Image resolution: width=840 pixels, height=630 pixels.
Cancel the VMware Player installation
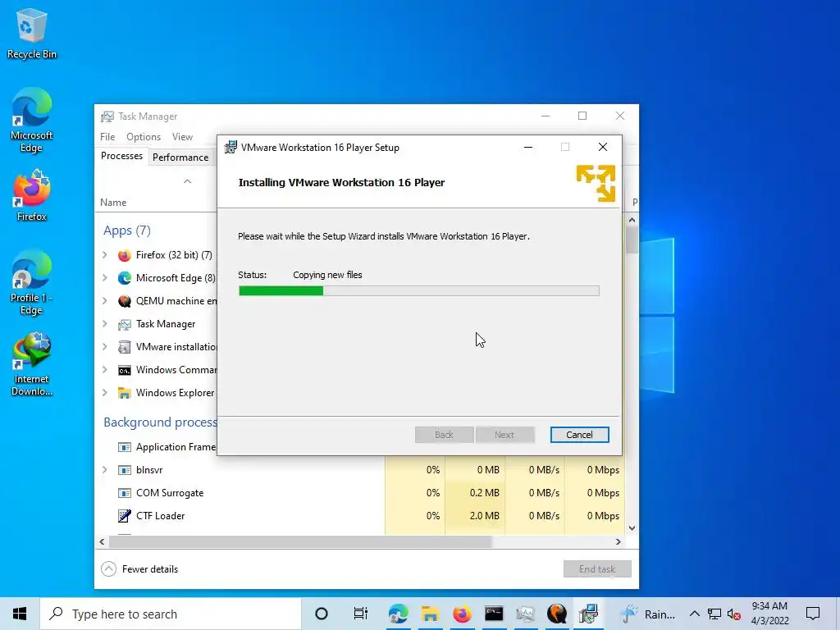(x=580, y=435)
